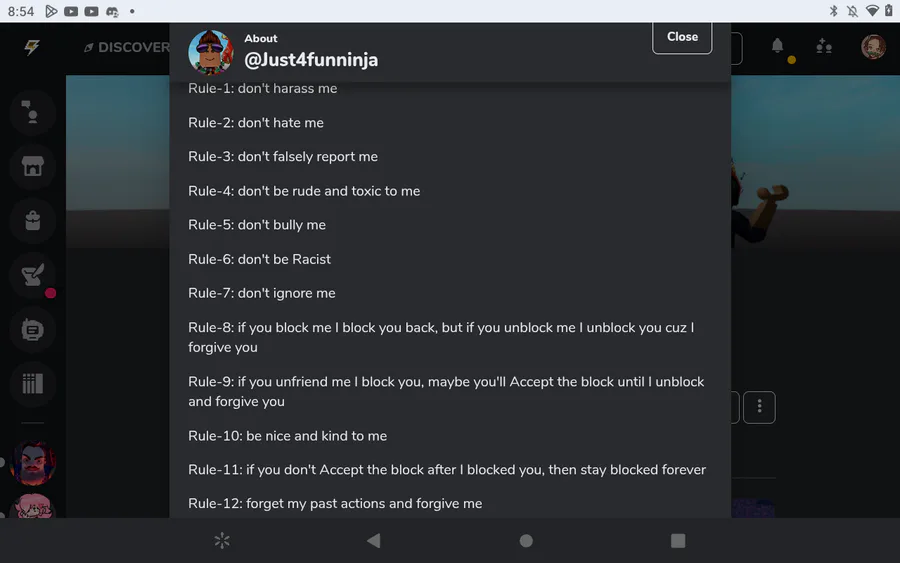This screenshot has height=563, width=900.
Task: Open the sticker face icon in sidebar
Action: pyautogui.click(x=32, y=329)
